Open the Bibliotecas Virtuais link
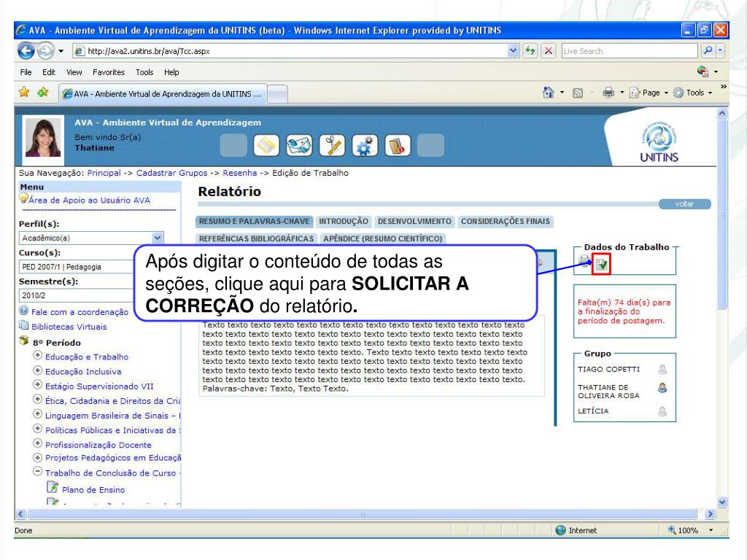The image size is (747, 560). tap(69, 327)
